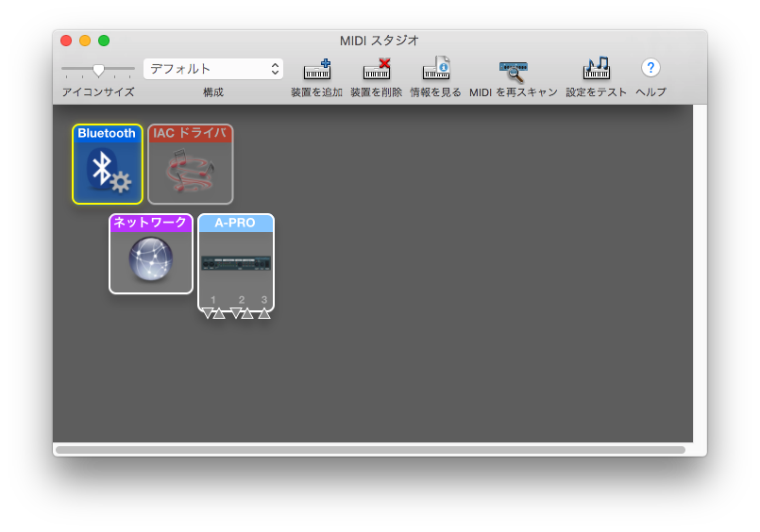Open 情報を見る (show info) toolbar icon
Image resolution: width=760 pixels, height=532 pixels.
(x=436, y=69)
